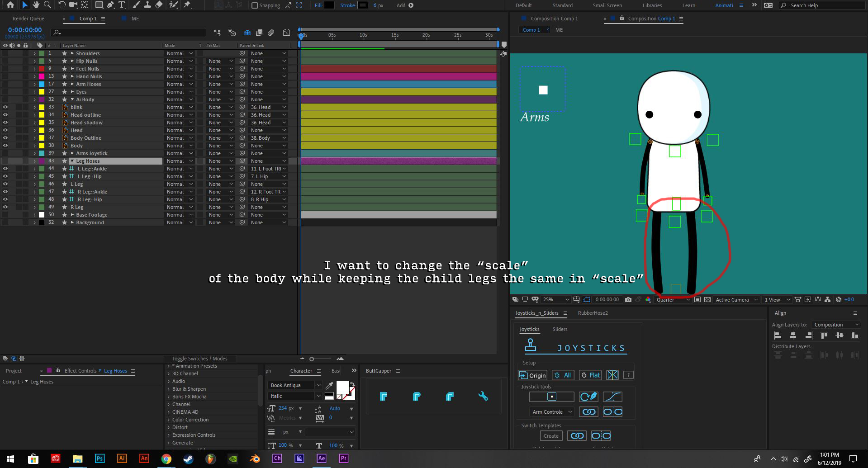The width and height of the screenshot is (868, 468).
Task: Switch to the RubberHose2 panel tab
Action: 593,313
